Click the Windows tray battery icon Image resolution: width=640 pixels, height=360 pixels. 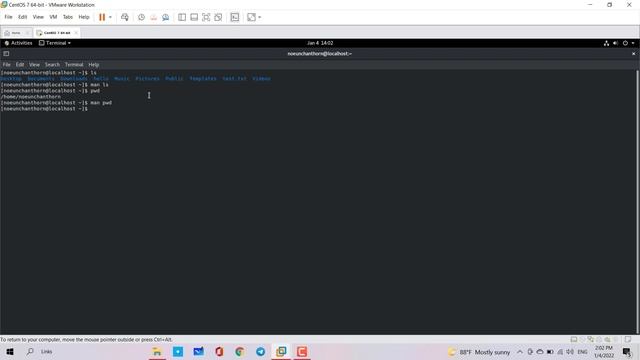click(550, 352)
